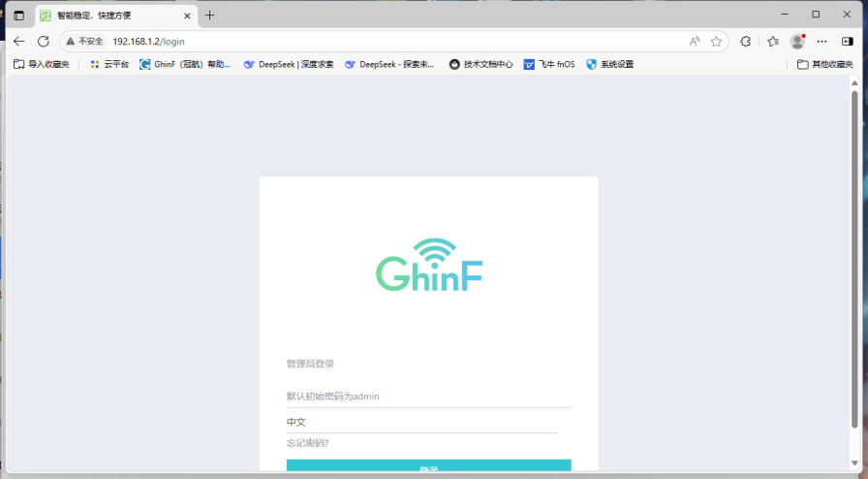Click the teal 登录 login button
The image size is (868, 479).
point(428,465)
